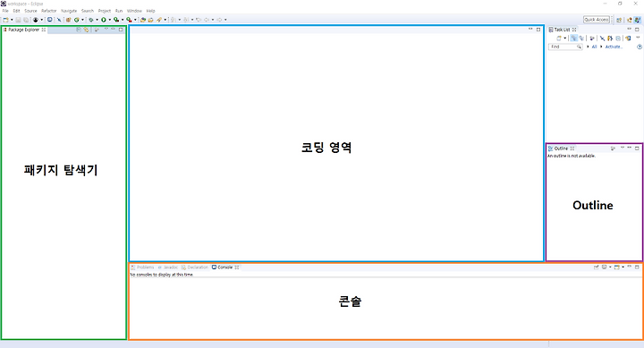Open the Run menu
This screenshot has height=348, width=644.
[x=119, y=11]
